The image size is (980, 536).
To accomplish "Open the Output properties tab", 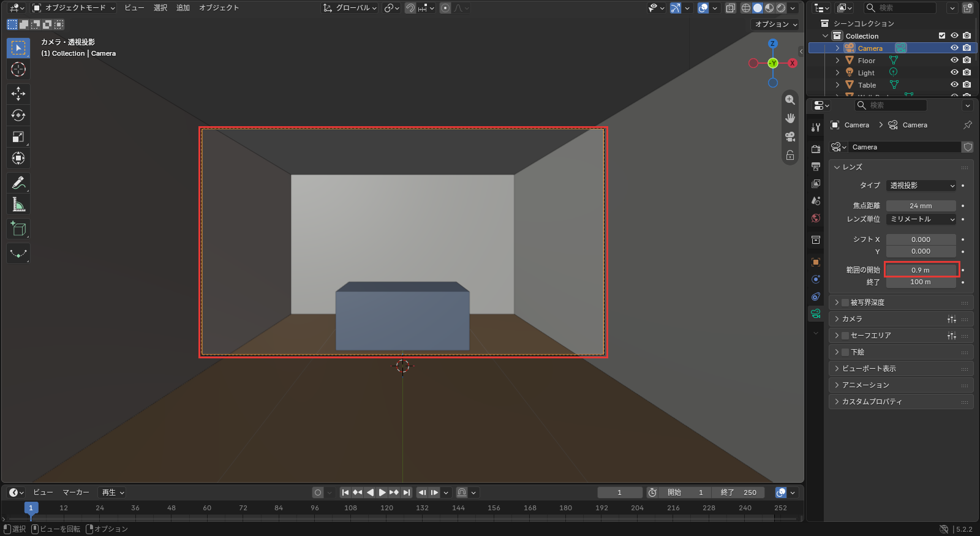I will pyautogui.click(x=816, y=167).
